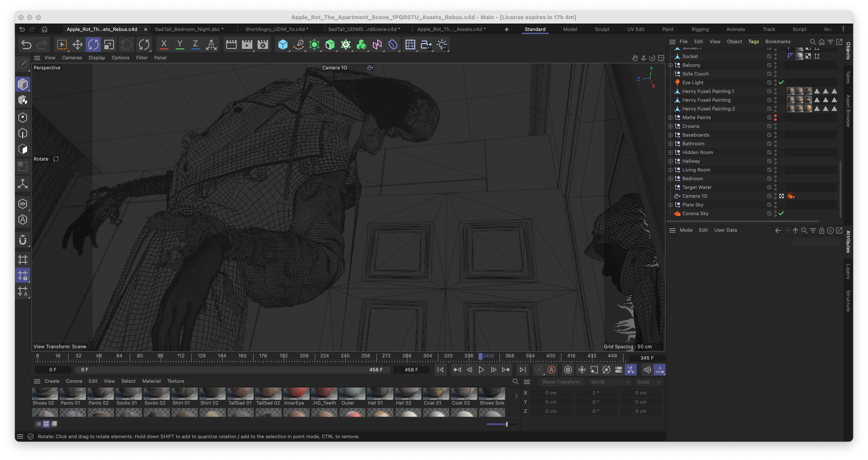This screenshot has width=868, height=460.
Task: Expand the Living Room object group
Action: [x=671, y=170]
